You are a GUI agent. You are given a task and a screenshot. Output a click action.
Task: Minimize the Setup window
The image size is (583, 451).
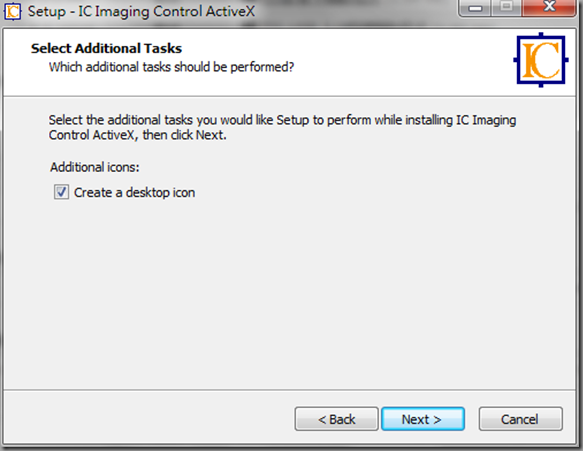tap(475, 7)
